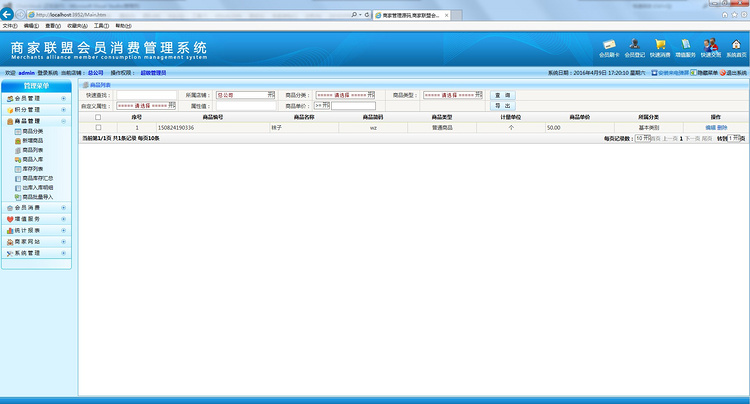Screen dimensions: 750x404
Task: Click the 系统管理 tools icon
Action: pos(10,253)
